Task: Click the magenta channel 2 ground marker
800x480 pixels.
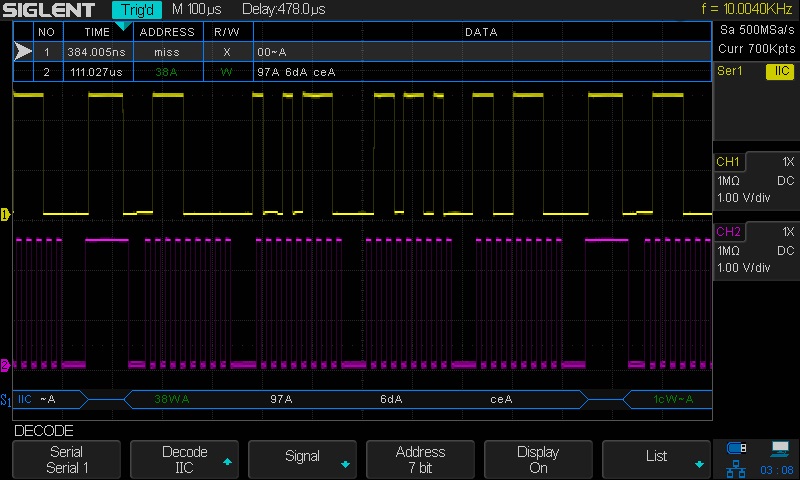Action: tap(5, 365)
